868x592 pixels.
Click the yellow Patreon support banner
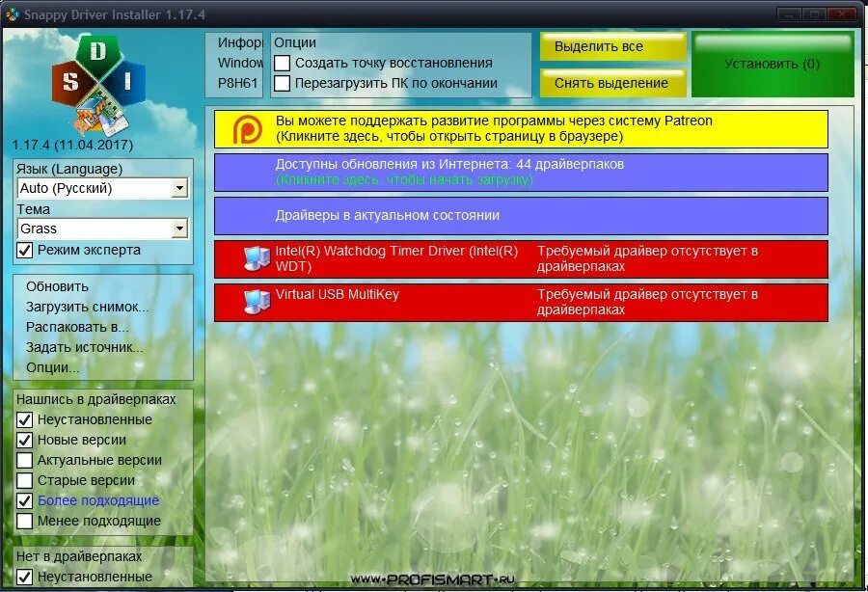click(522, 129)
